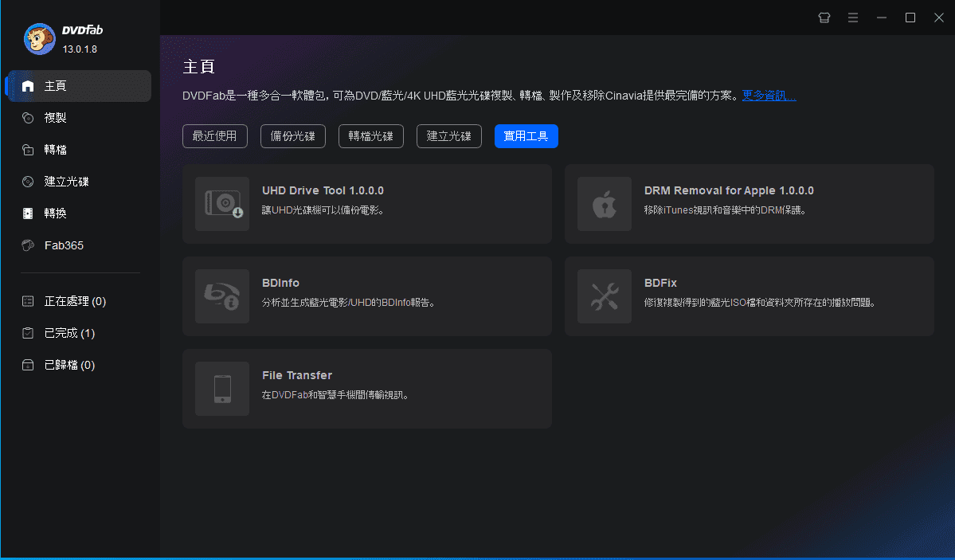Click description 讓UHD光碟機可以備份電影。
The height and width of the screenshot is (560, 955).
click(x=323, y=210)
